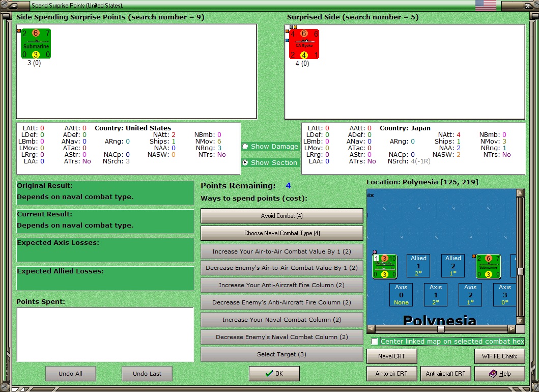Open the Air-to-air CRT chart
539x392 pixels.
391,374
